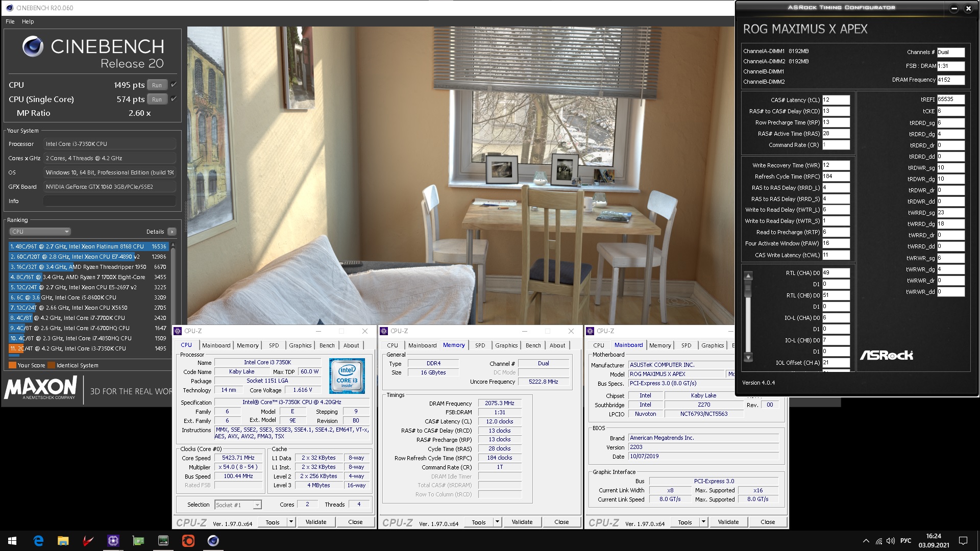
Task: Open the taskbar clock and calendar
Action: tap(934, 541)
